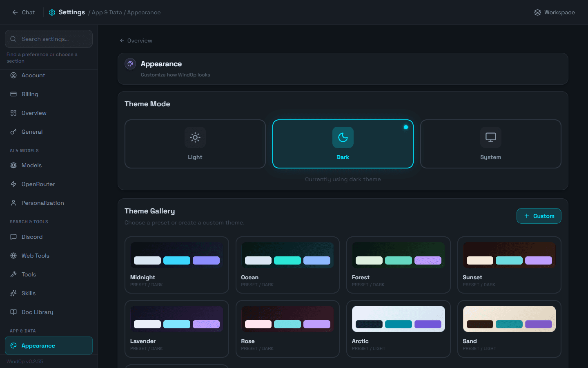Click the OpenRouter lightning bolt icon
The height and width of the screenshot is (368, 588).
click(x=13, y=184)
